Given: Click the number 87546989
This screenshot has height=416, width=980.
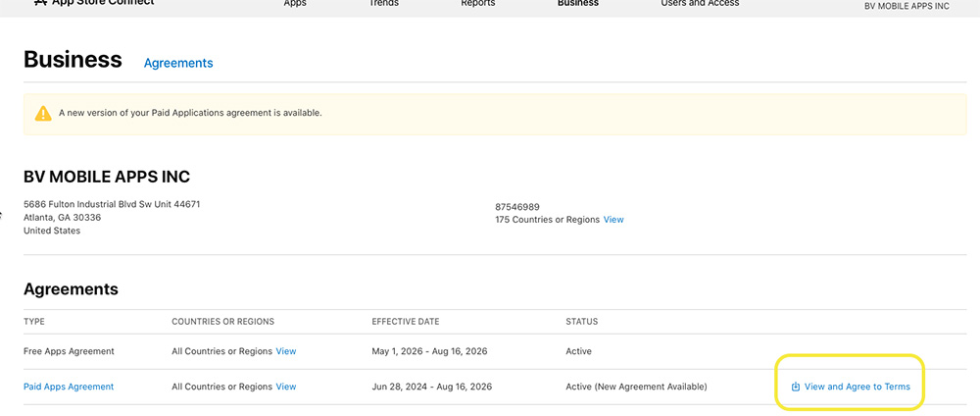Looking at the screenshot, I should pyautogui.click(x=517, y=207).
